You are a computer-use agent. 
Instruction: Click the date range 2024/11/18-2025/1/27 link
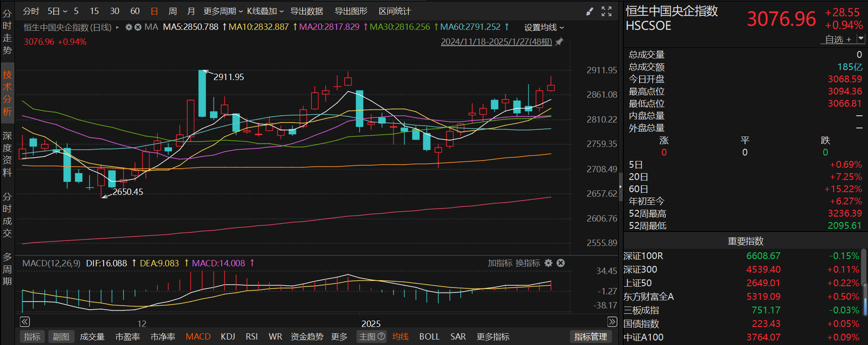pyautogui.click(x=496, y=42)
